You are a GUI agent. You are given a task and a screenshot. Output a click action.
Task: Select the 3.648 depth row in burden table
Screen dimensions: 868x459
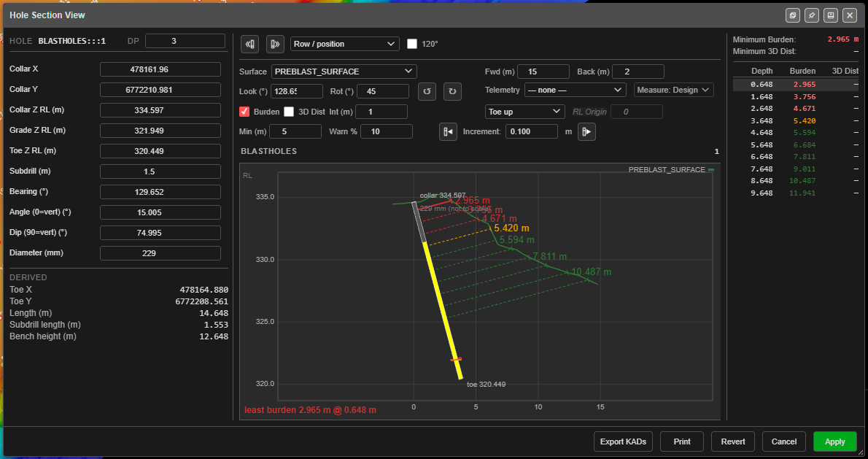[x=796, y=120]
